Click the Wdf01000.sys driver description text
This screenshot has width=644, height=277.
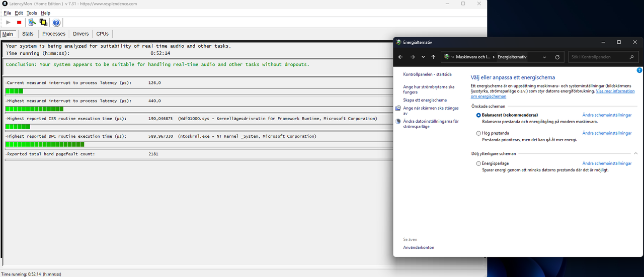(278, 119)
